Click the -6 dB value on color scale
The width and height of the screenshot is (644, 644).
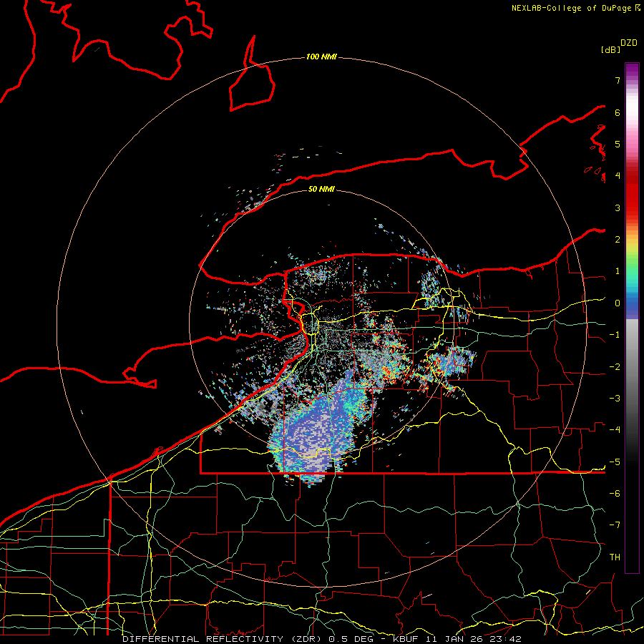pyautogui.click(x=615, y=494)
